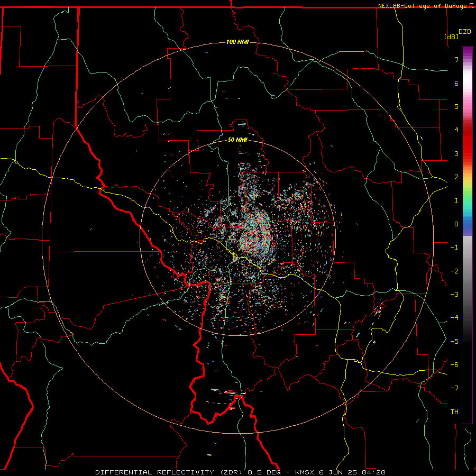Click the TH label on color scale
Image resolution: width=476 pixels, height=476 pixels.
click(x=454, y=412)
